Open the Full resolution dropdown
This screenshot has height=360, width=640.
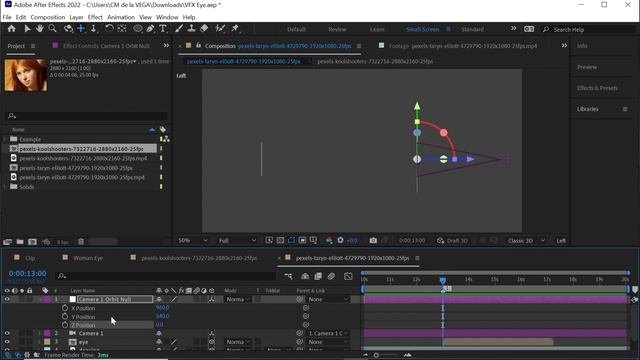tap(237, 240)
